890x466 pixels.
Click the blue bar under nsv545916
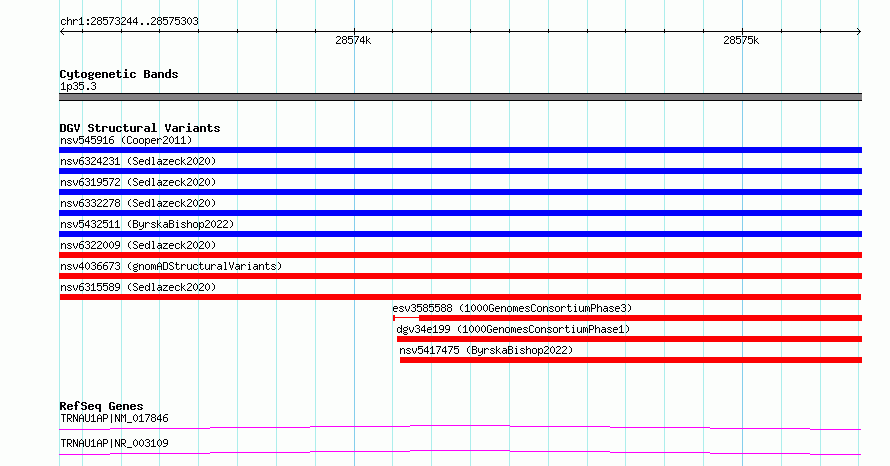tap(460, 150)
